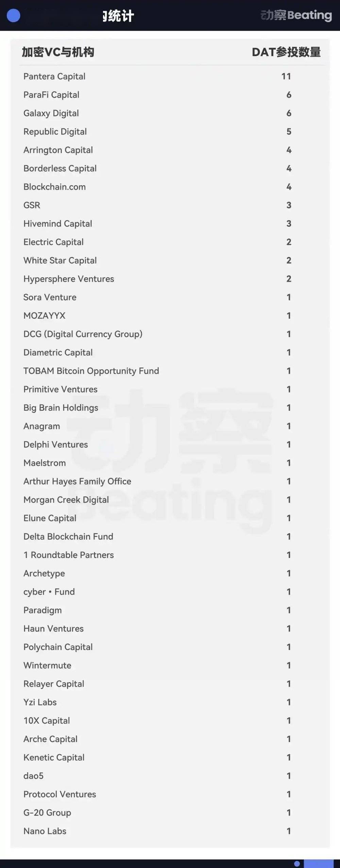Click the small blue dot in the footer
The height and width of the screenshot is (868, 340).
click(297, 864)
